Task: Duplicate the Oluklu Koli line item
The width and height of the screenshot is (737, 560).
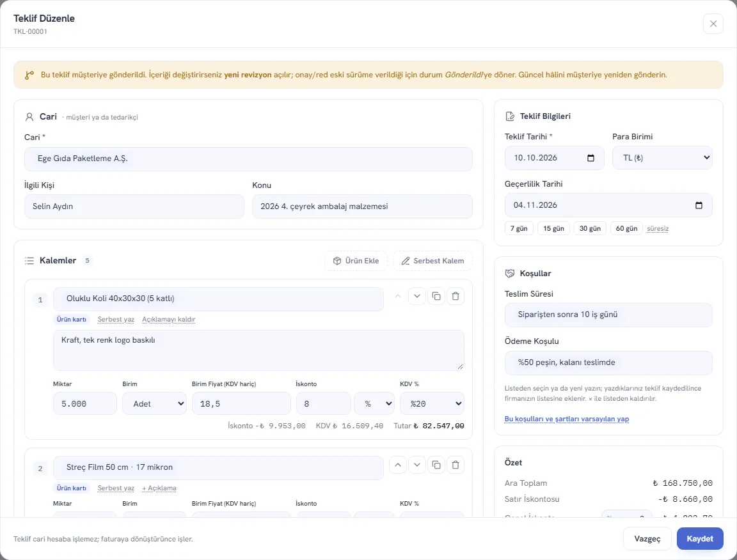Action: 436,296
